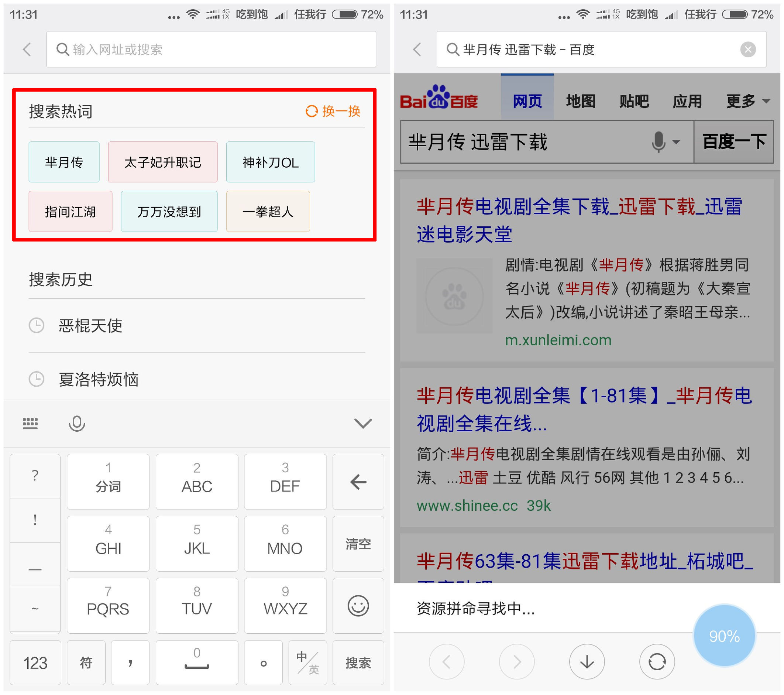Tap clock icon next to 夏洛特烦恼
This screenshot has height=695, width=784.
pyautogui.click(x=37, y=379)
